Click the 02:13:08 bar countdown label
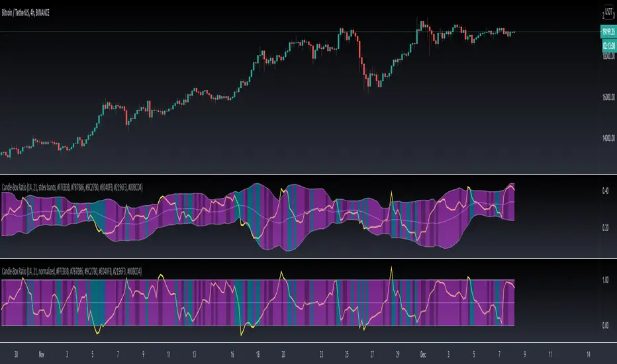The image size is (617, 364). pos(608,46)
